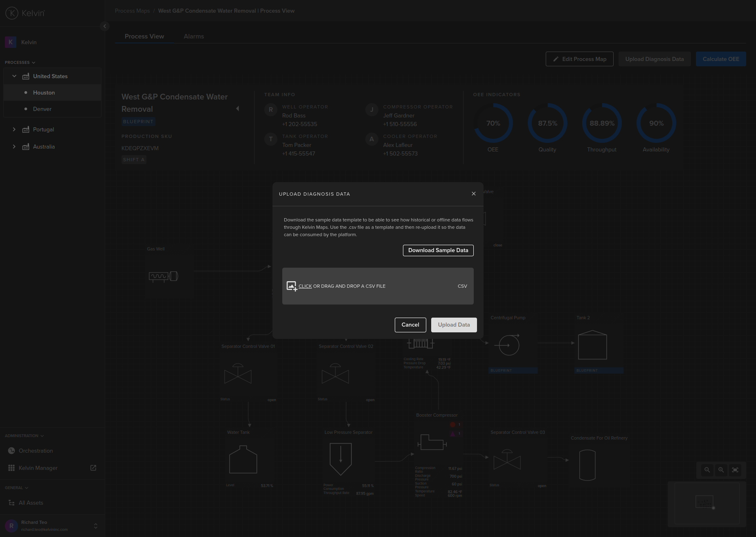
Task: Click the CSV file upload icon
Action: 292,286
